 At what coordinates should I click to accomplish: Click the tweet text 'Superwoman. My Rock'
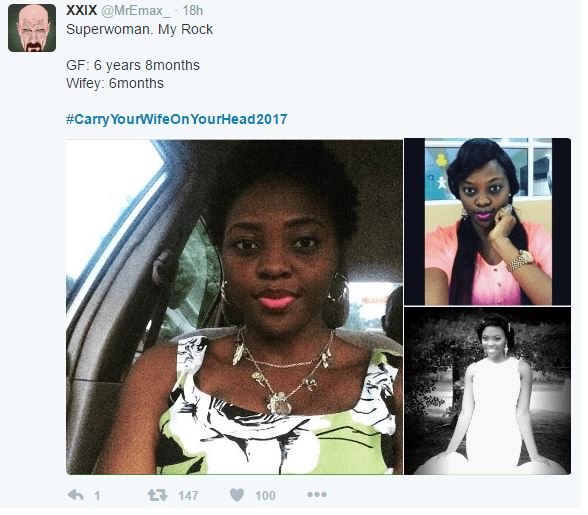tap(140, 30)
